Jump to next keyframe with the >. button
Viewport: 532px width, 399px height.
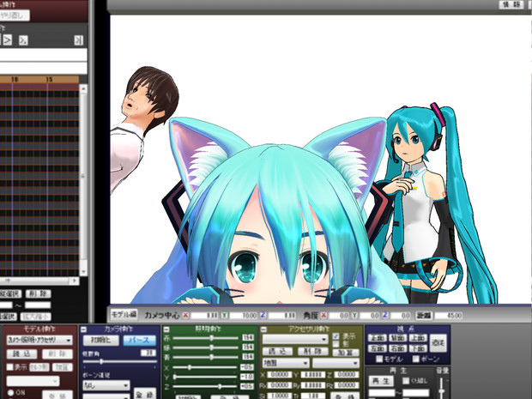23,40
